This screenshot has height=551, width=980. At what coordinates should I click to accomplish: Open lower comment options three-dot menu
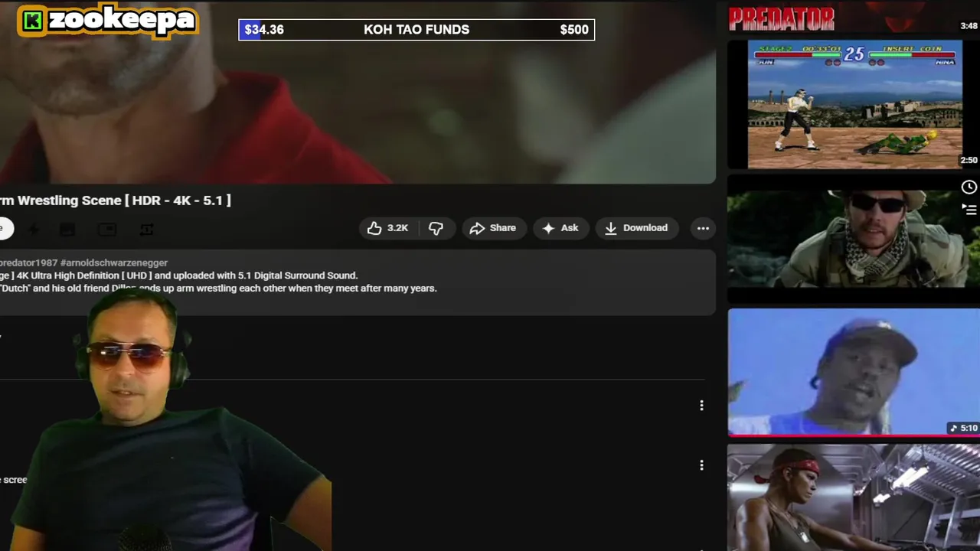[x=701, y=465]
